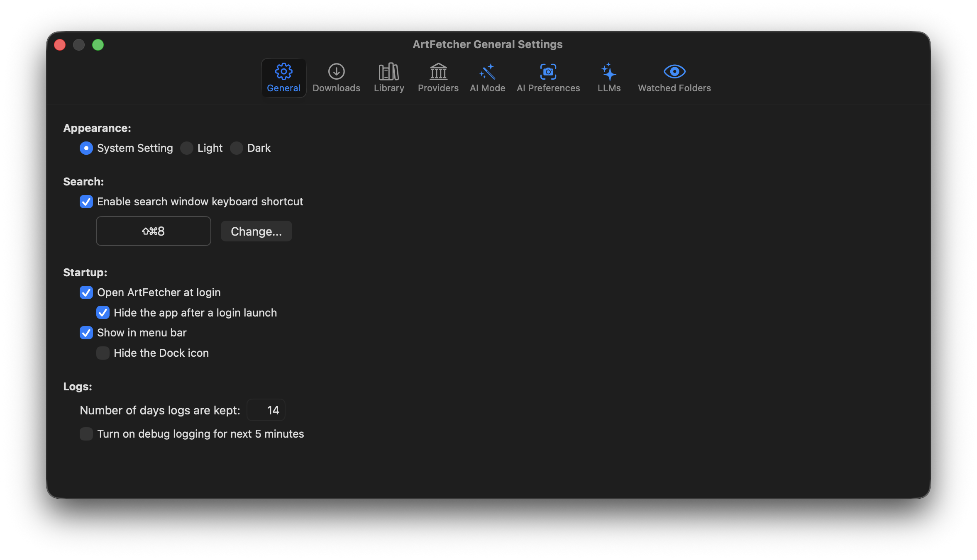Click 'Number of days logs are kept:' label
The width and height of the screenshot is (977, 560).
pos(160,410)
